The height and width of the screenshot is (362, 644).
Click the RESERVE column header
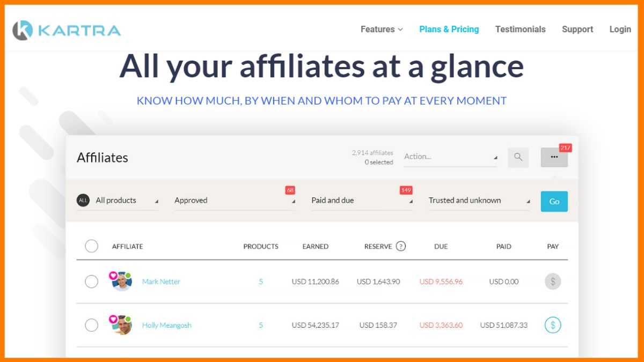coord(378,247)
